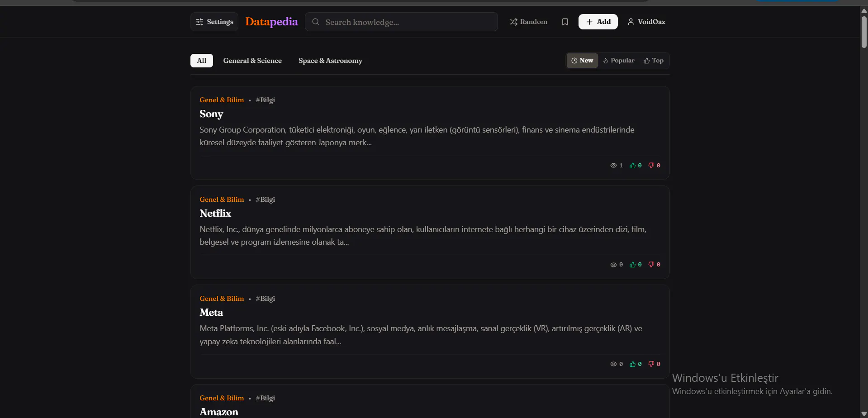868x418 pixels.
Task: Add a new entry
Action: coord(598,22)
